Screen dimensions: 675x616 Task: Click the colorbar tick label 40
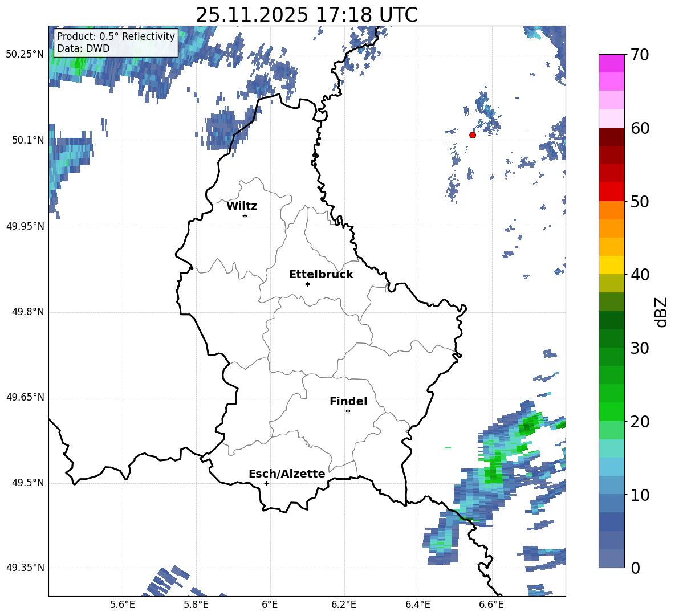point(640,275)
